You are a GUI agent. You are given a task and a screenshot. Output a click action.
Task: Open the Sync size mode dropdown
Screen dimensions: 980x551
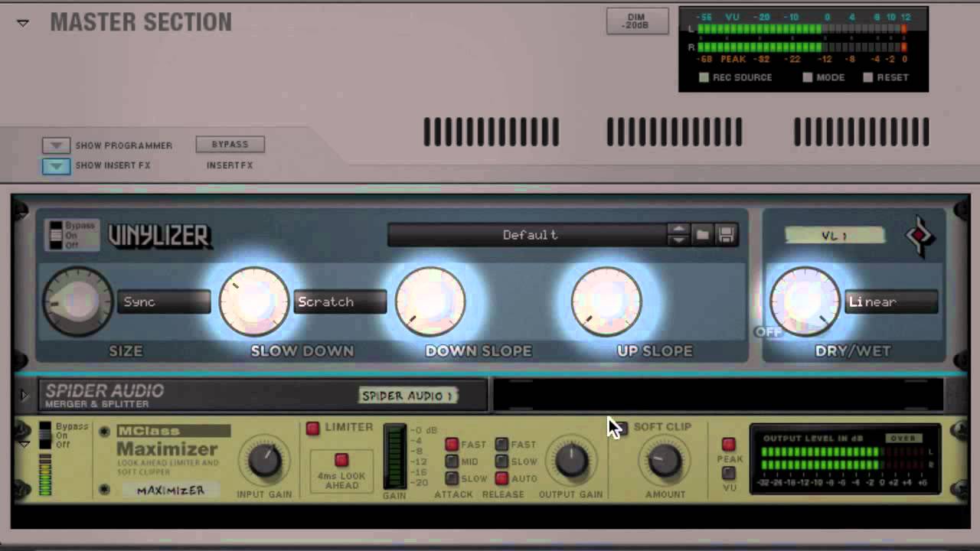click(x=164, y=302)
